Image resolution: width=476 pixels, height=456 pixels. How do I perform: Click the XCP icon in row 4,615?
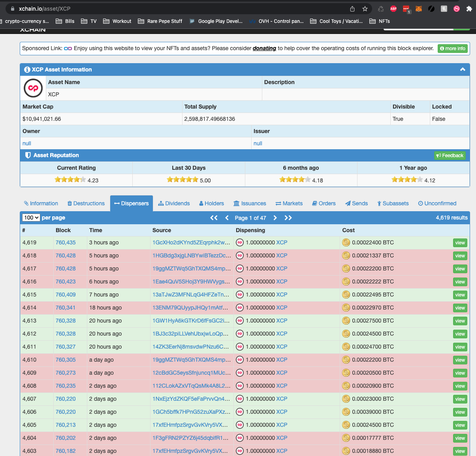240,295
